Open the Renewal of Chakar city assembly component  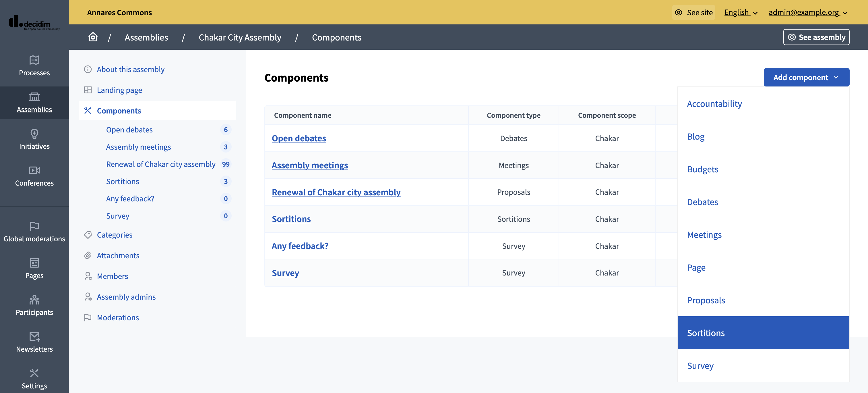point(336,192)
